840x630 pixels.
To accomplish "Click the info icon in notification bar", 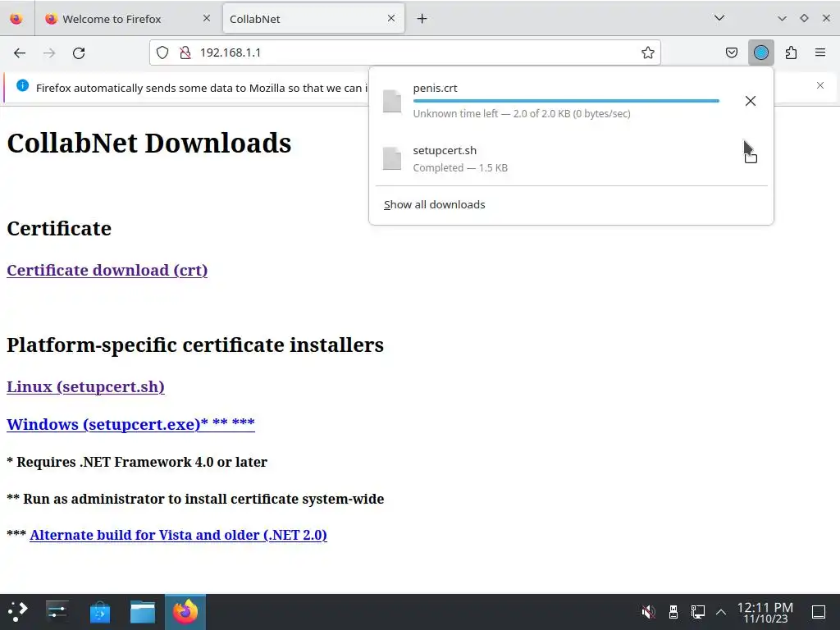I will (x=22, y=85).
